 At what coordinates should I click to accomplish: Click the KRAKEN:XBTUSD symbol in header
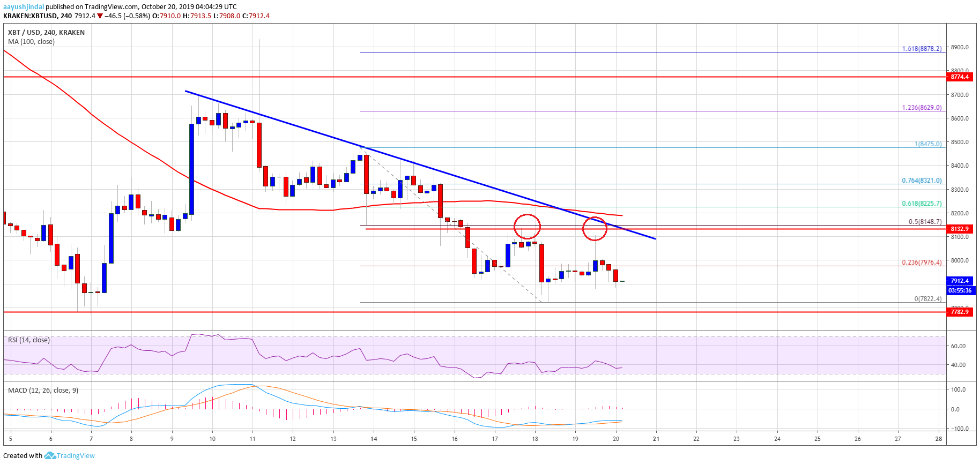[x=30, y=16]
